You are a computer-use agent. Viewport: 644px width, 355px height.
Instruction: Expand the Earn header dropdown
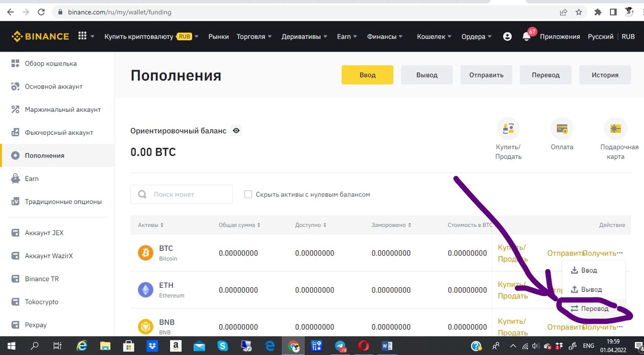point(355,37)
